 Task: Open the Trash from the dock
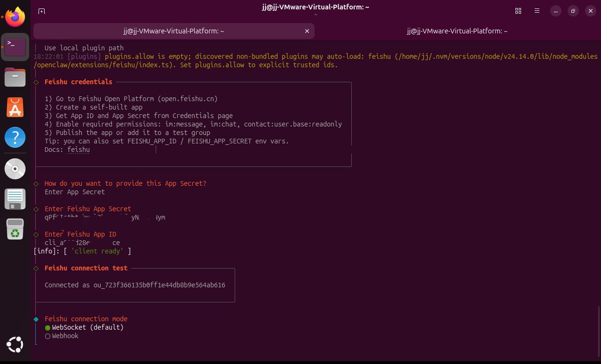coord(15,229)
